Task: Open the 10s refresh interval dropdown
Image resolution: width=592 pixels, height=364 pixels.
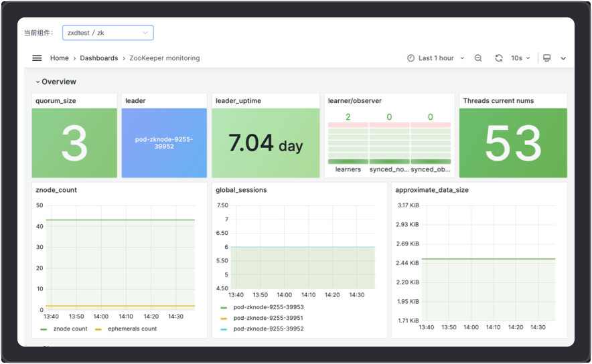Action: click(520, 58)
